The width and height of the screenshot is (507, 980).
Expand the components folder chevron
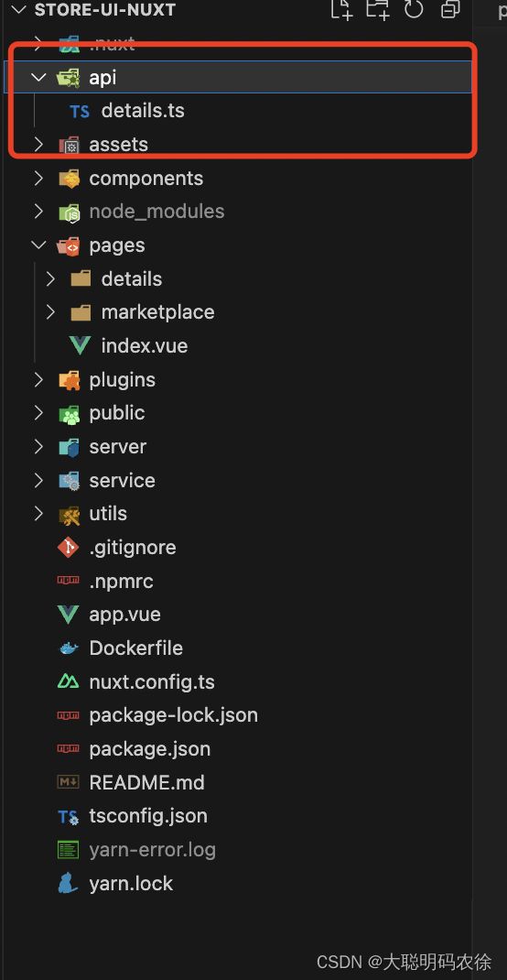pos(38,179)
